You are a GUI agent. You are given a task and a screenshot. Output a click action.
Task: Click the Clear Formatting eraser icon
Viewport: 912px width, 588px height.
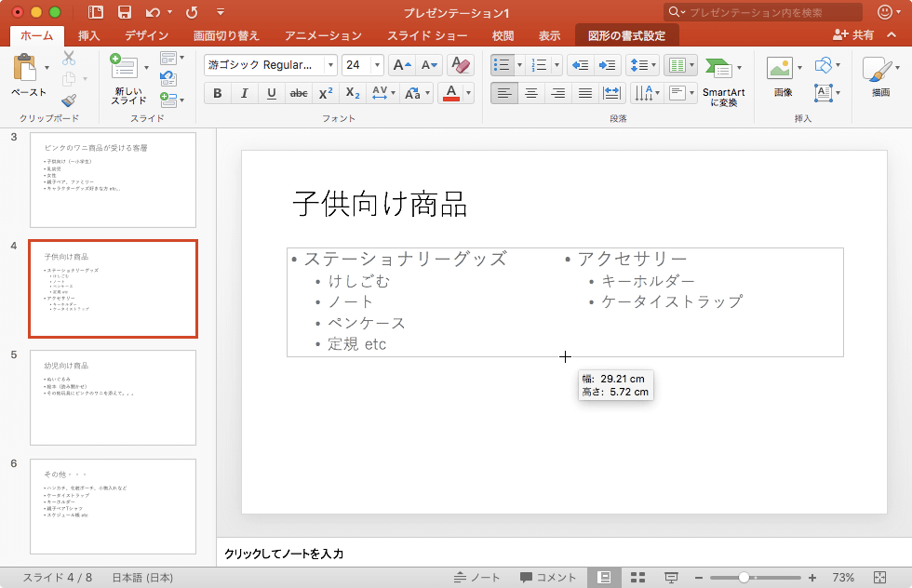tap(460, 65)
